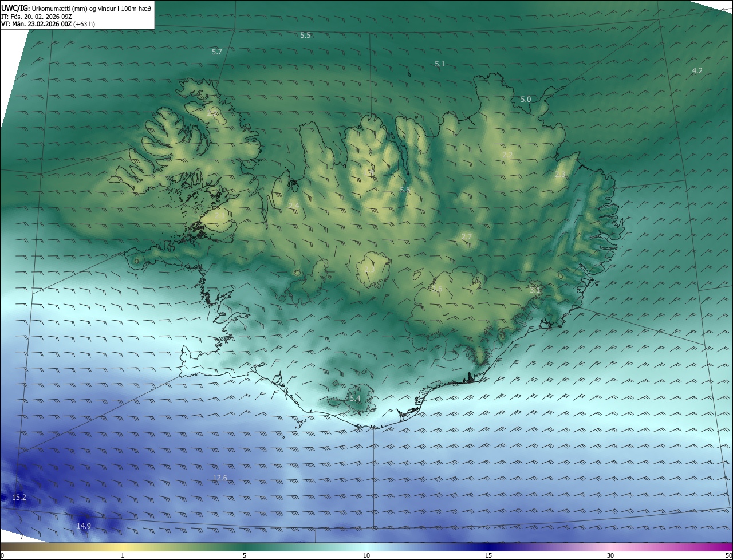The image size is (733, 560).
Task: Click the 2.6 value label on the map
Action: [438, 289]
